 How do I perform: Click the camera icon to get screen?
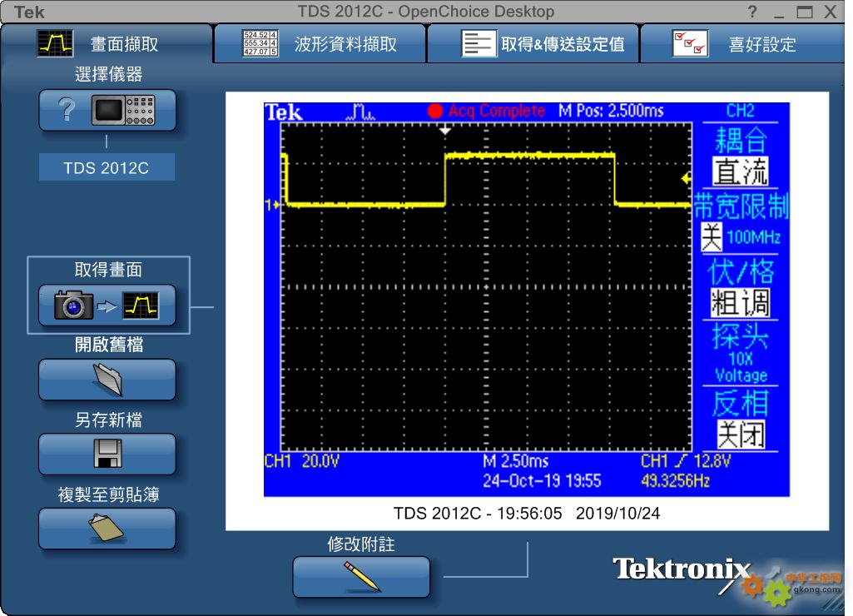click(x=73, y=306)
